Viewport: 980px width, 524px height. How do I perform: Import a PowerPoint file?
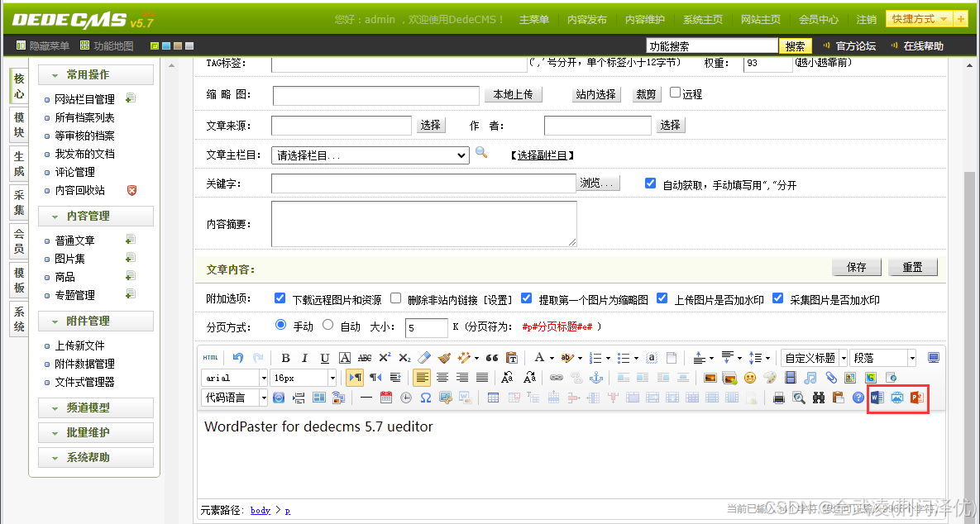click(x=917, y=398)
